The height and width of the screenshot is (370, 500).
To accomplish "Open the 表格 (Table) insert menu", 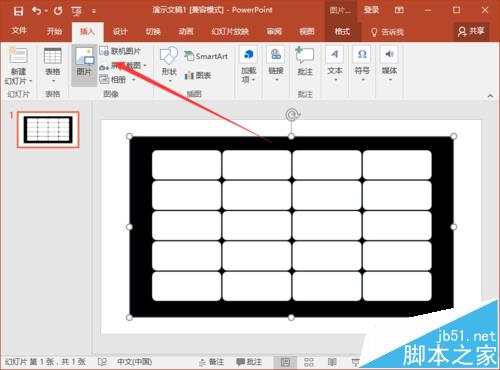I will [x=53, y=65].
